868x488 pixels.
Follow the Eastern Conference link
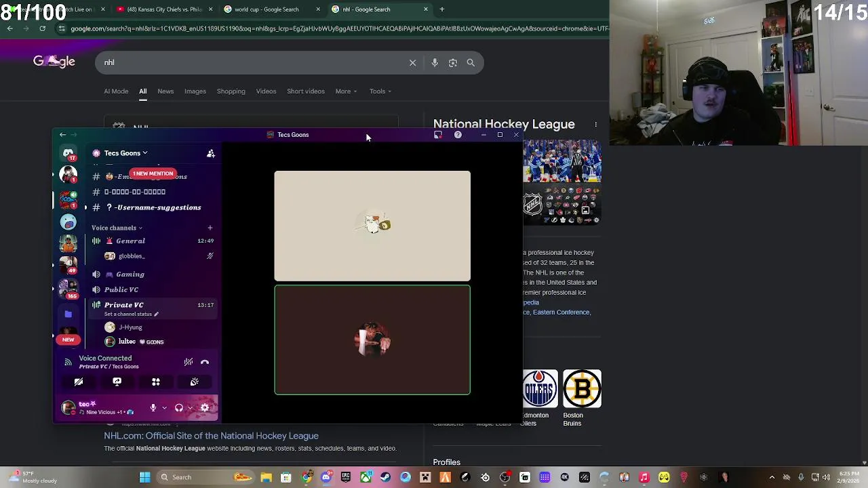coord(561,312)
